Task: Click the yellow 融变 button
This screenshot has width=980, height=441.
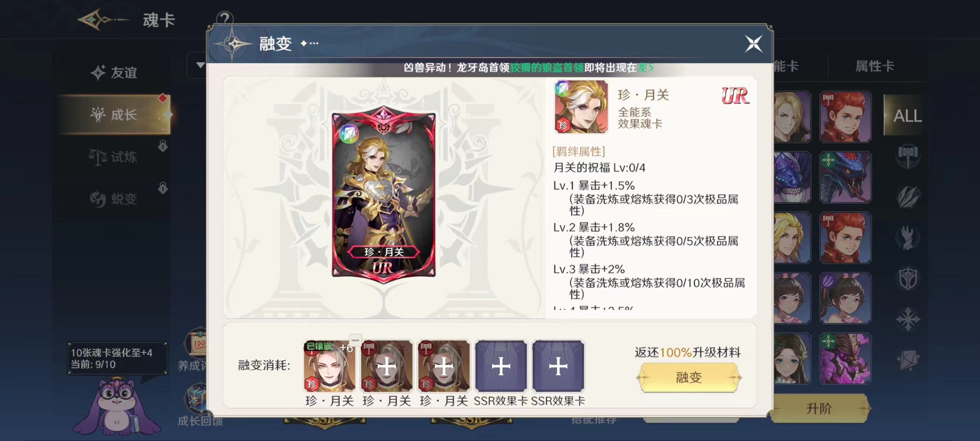Action: pos(689,377)
